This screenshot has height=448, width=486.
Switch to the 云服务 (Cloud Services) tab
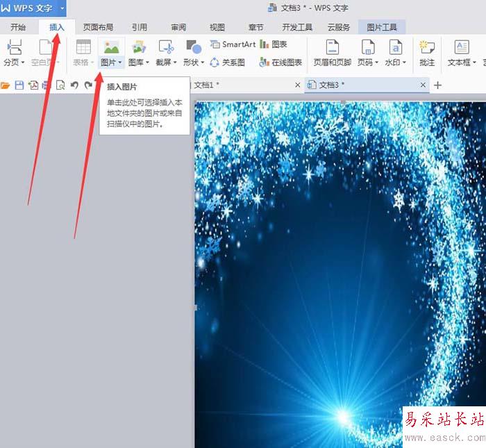(x=339, y=27)
